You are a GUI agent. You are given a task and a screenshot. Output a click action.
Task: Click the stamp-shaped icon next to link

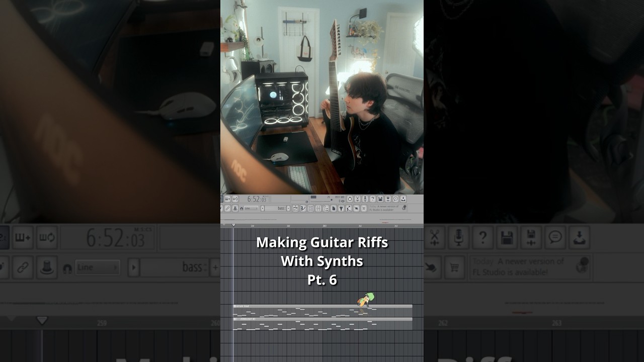pyautogui.click(x=235, y=209)
